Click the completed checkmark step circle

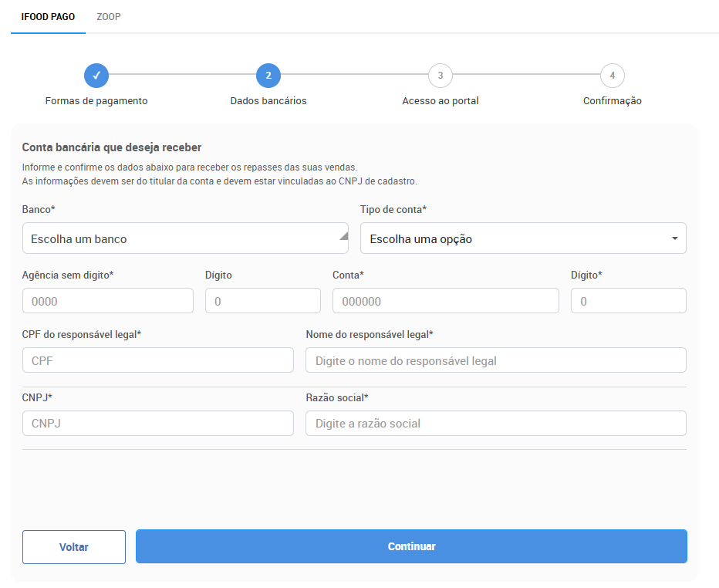click(96, 76)
